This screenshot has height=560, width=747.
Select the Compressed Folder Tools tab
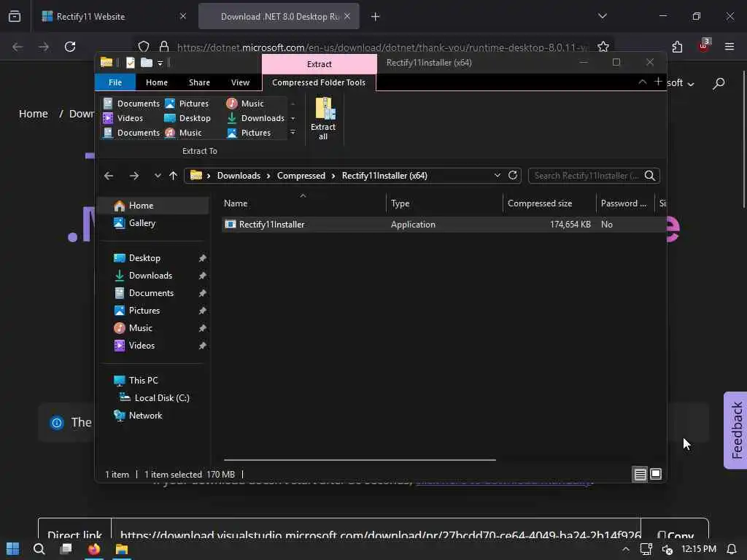pyautogui.click(x=319, y=82)
